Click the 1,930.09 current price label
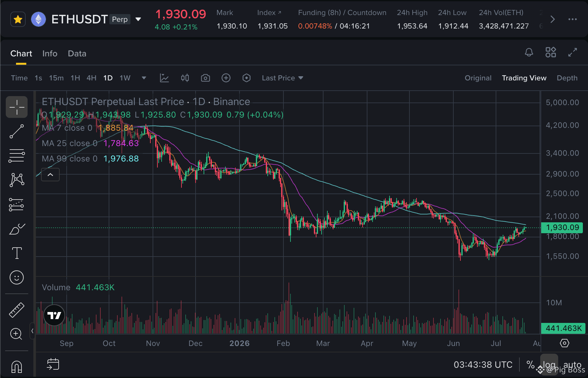Screen dimensions: 588x378 point(562,228)
